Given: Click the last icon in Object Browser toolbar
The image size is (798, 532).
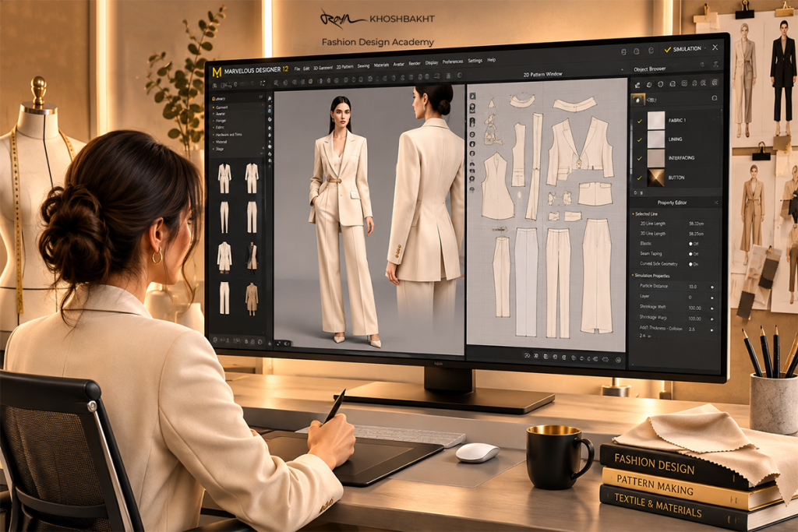Looking at the screenshot, I should 715,83.
